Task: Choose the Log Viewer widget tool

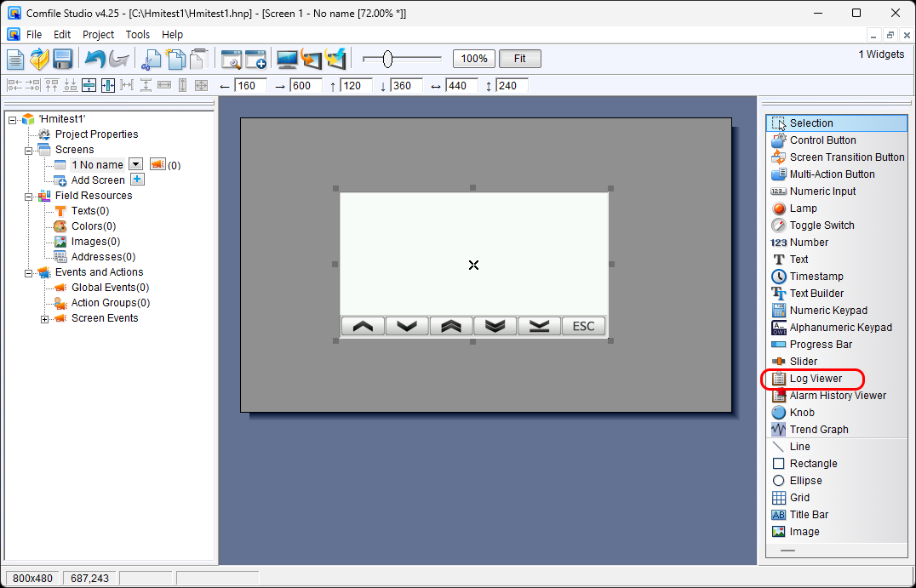Action: tap(816, 379)
